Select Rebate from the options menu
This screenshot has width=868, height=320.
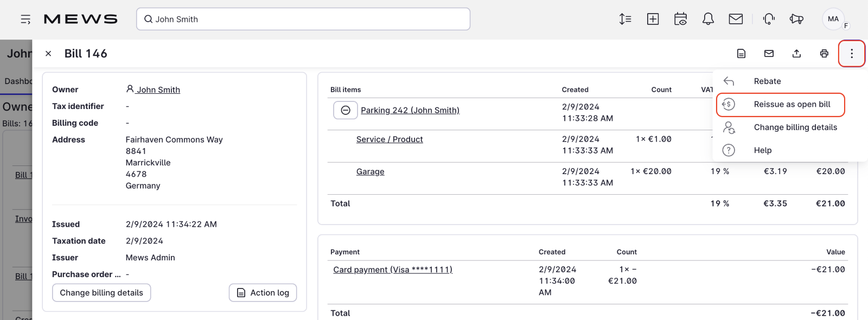pos(767,81)
